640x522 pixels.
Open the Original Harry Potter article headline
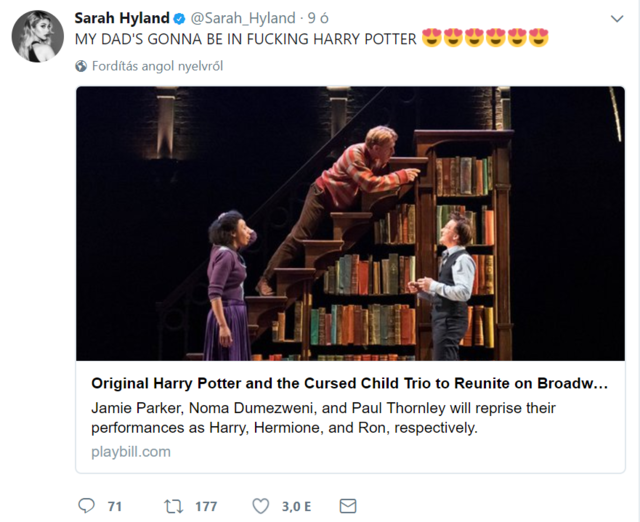coord(349,384)
